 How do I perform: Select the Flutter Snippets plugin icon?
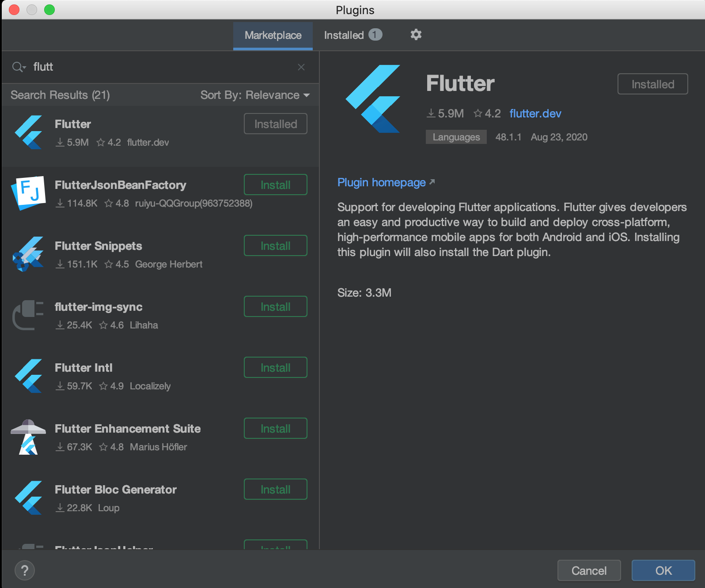[x=29, y=254]
